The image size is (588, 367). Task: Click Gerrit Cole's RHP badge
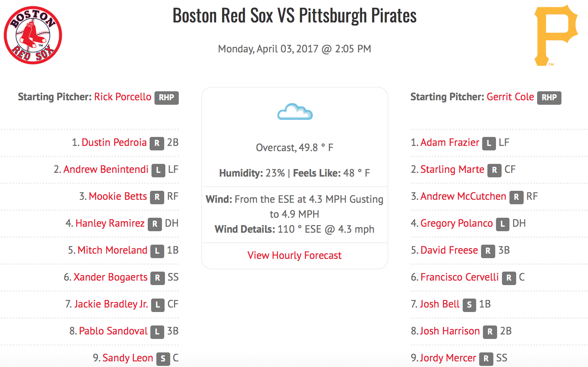pyautogui.click(x=549, y=98)
